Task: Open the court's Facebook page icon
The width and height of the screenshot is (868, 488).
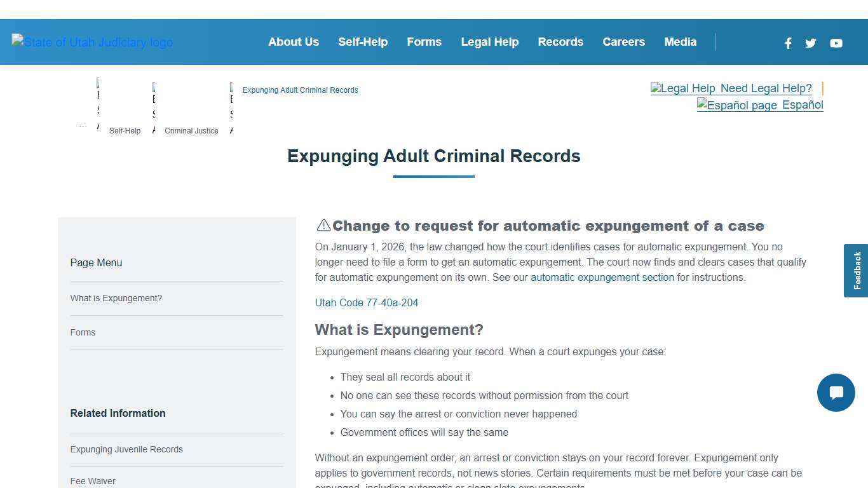Action: tap(788, 43)
